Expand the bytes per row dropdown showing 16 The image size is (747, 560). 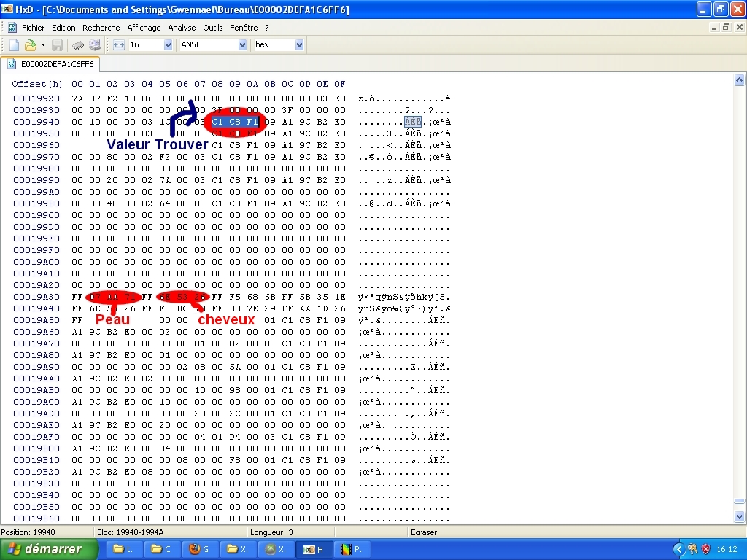coord(168,45)
